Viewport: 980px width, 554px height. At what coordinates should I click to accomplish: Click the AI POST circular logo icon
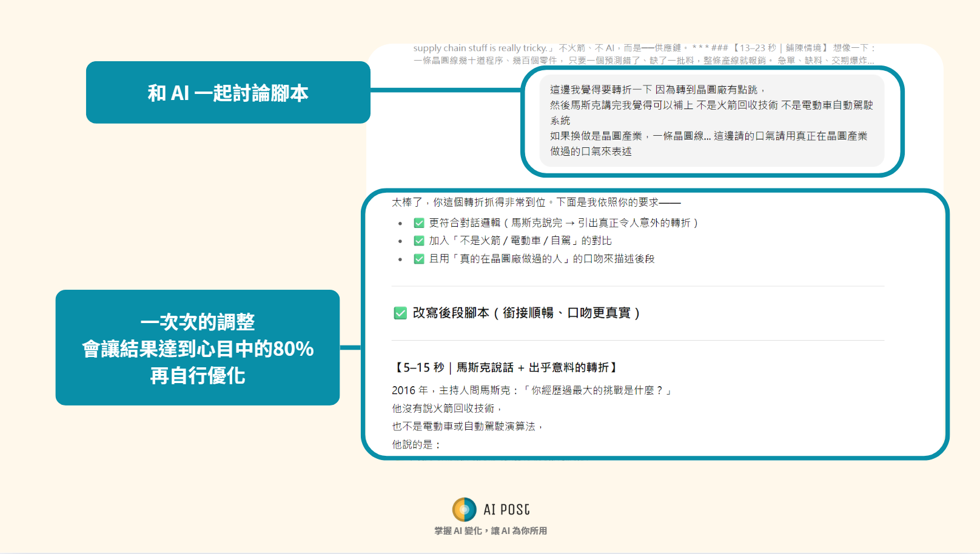pos(465,510)
